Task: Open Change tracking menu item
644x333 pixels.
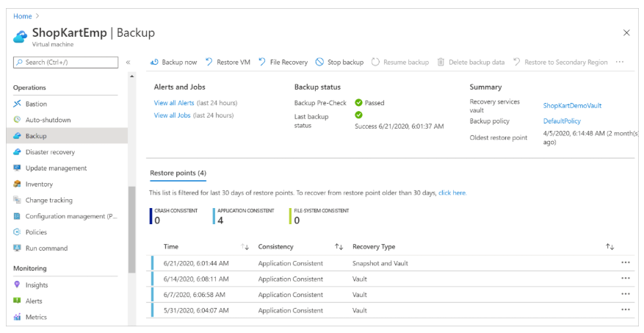Action: (x=49, y=200)
